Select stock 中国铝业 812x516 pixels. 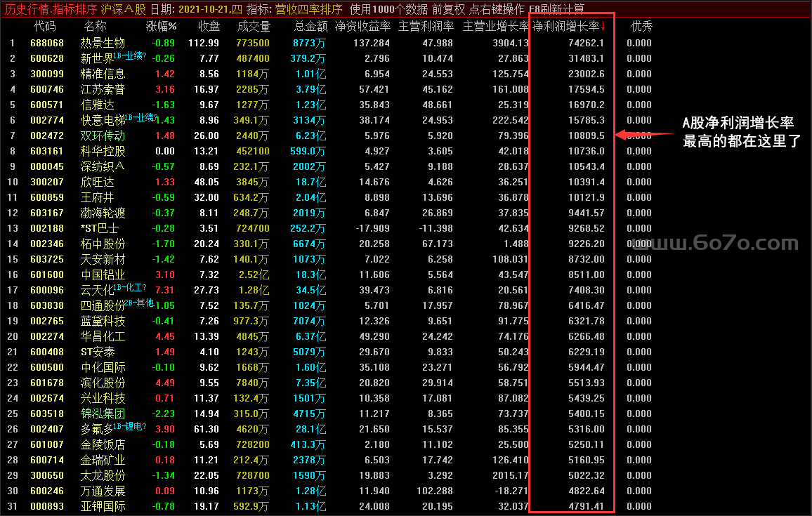[x=103, y=274]
